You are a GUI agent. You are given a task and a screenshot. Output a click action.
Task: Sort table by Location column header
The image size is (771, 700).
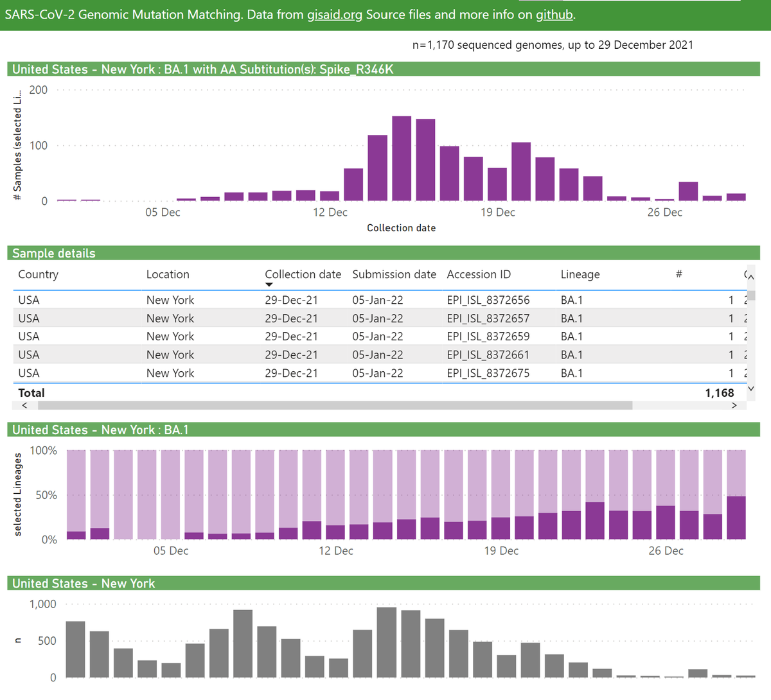click(168, 274)
